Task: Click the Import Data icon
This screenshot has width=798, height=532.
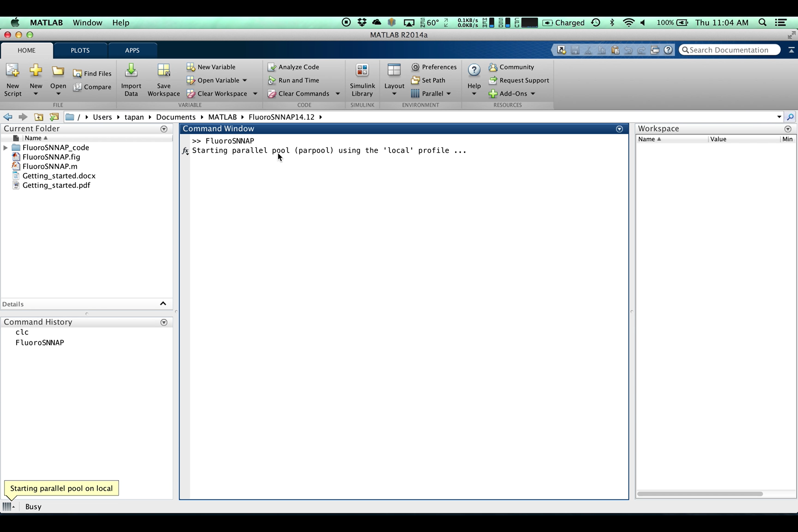Action: [x=131, y=70]
